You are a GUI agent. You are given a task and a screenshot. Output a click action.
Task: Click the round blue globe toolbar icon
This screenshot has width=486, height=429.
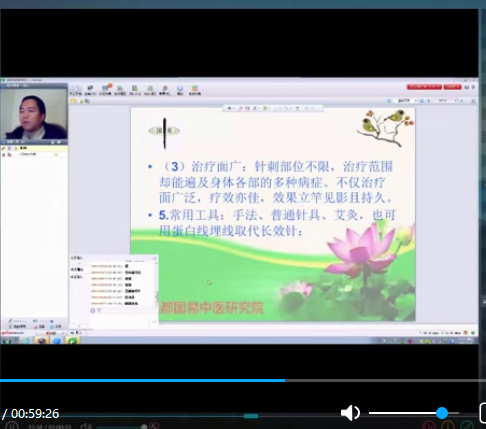point(180,89)
